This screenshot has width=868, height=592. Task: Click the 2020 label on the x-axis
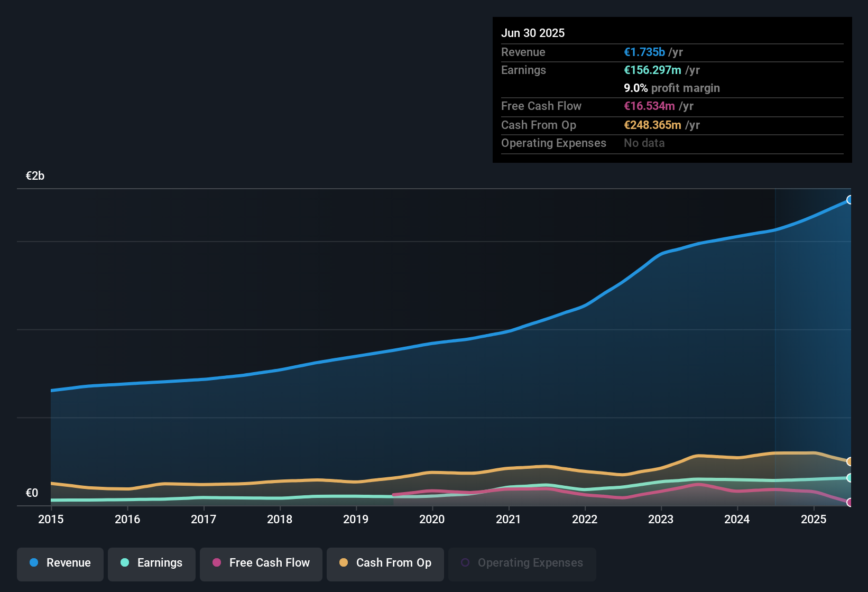[432, 520]
